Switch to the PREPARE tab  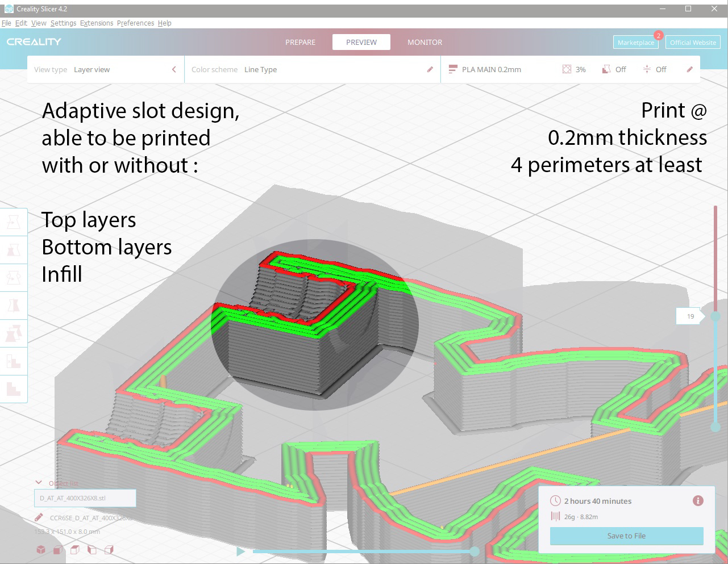300,42
